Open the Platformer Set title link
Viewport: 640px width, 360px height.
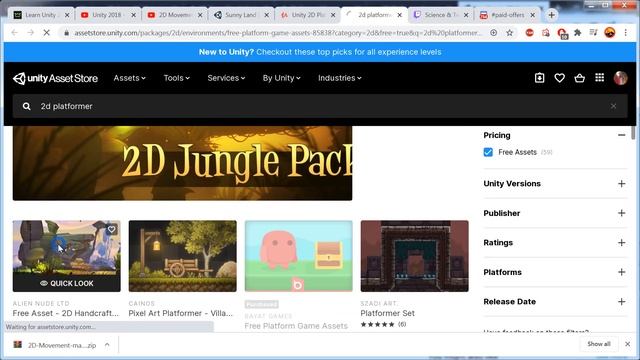pos(387,313)
